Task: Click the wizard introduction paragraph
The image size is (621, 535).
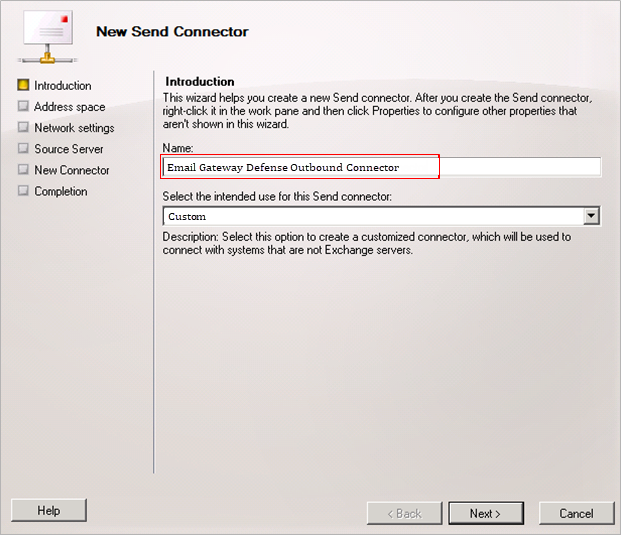Action: click(377, 111)
